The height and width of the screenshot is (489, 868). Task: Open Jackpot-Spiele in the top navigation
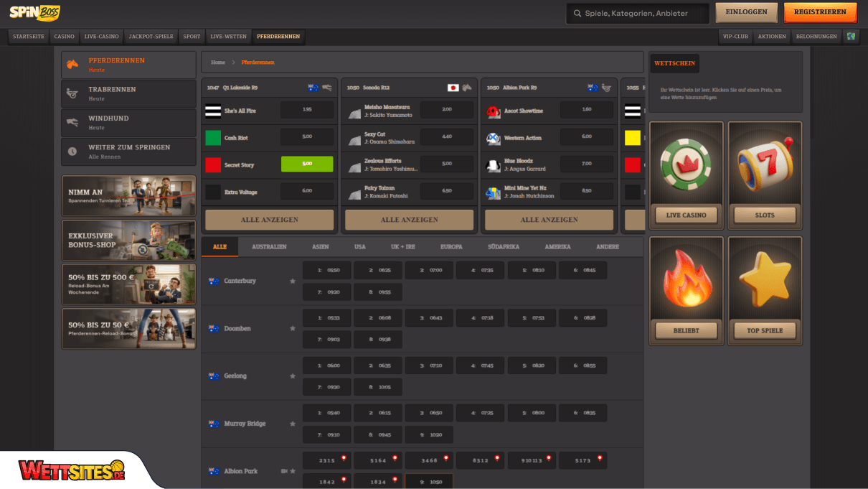[x=151, y=37]
